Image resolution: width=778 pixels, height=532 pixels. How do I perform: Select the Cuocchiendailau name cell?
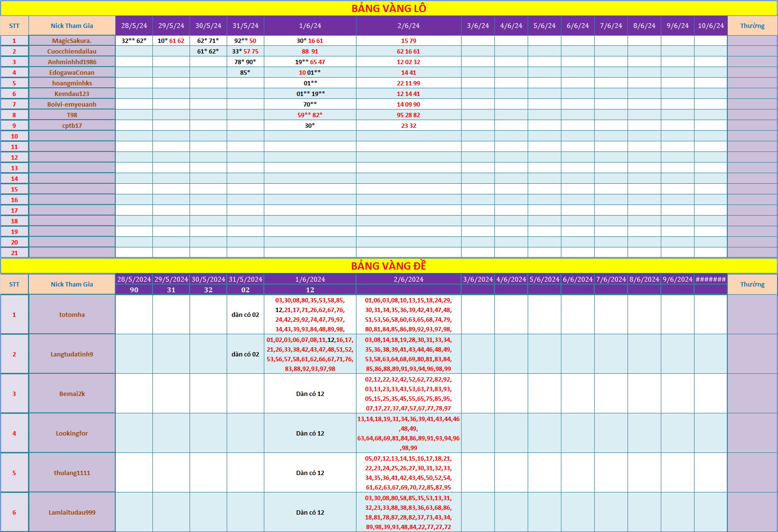point(72,51)
